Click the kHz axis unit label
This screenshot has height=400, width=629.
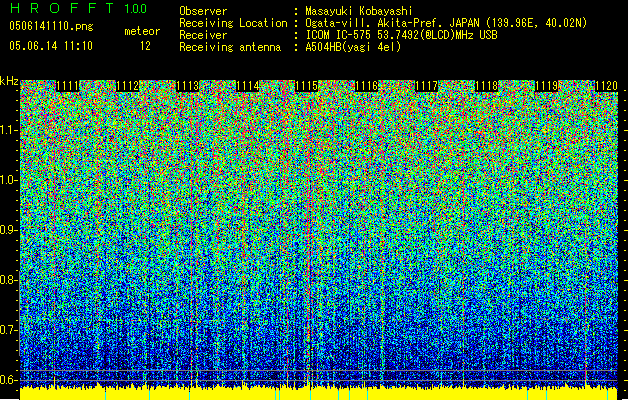[x=9, y=81]
